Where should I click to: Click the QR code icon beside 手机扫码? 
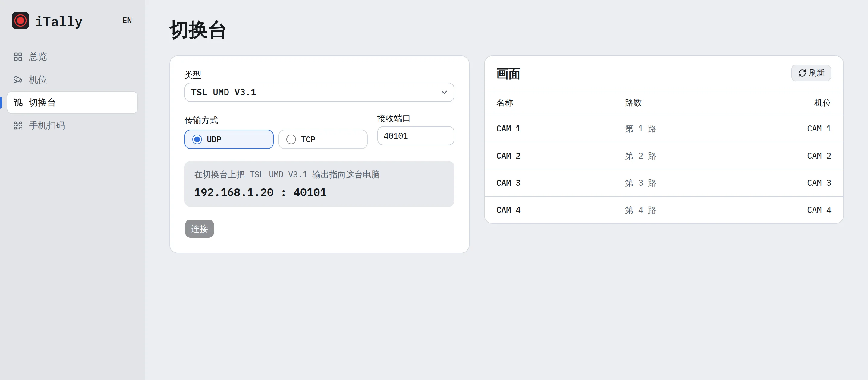[x=18, y=125]
